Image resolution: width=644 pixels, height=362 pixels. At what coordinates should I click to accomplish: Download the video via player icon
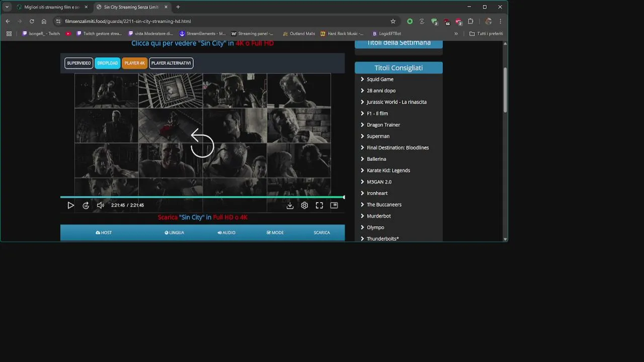[x=290, y=205]
